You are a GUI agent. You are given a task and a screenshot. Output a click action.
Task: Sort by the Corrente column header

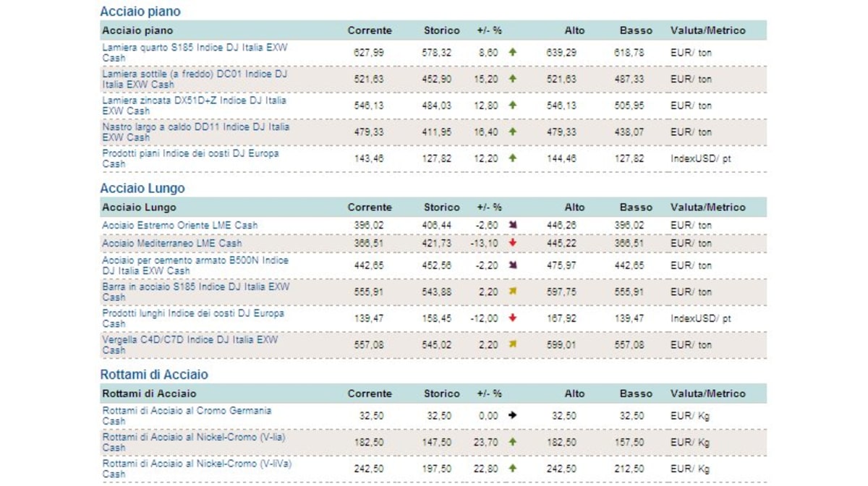click(x=370, y=30)
